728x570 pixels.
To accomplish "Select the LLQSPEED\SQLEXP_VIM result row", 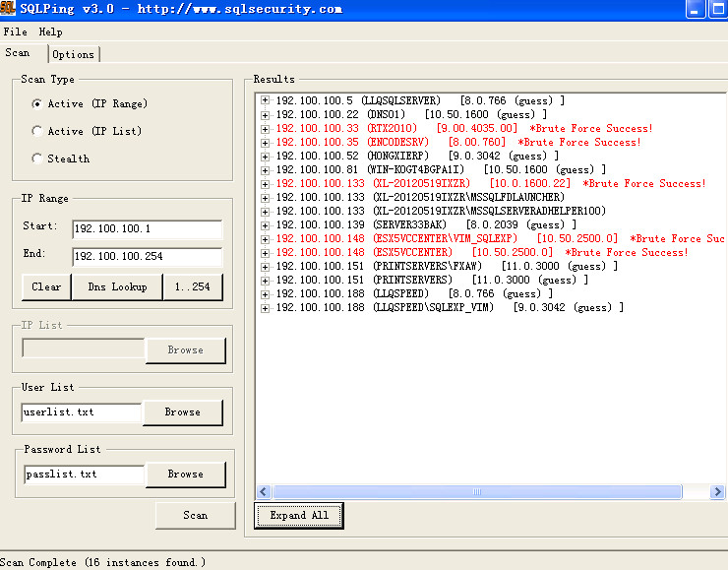I will 450,308.
